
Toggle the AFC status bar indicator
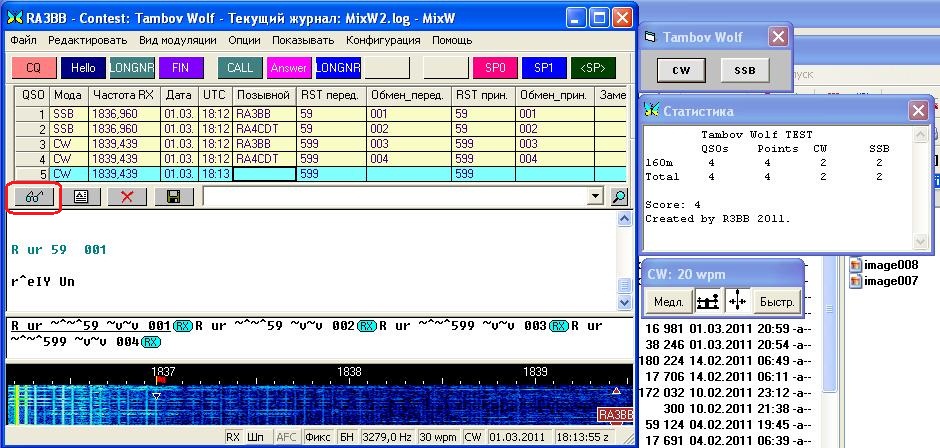(x=287, y=437)
